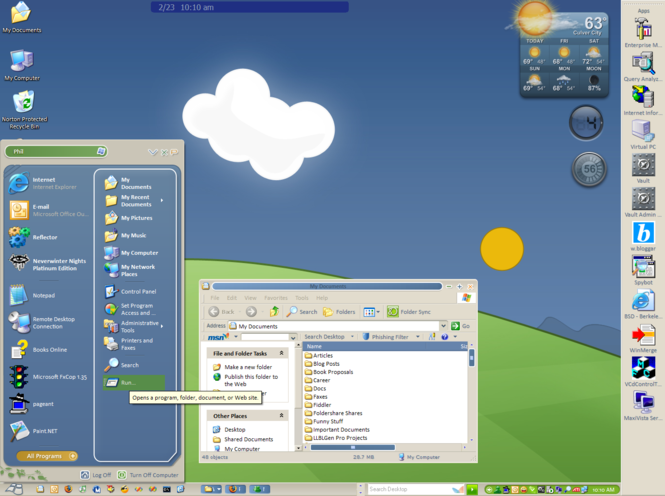Open Internet Explorer from Start menu
Viewport: 665px width, 496px height.
click(x=42, y=183)
